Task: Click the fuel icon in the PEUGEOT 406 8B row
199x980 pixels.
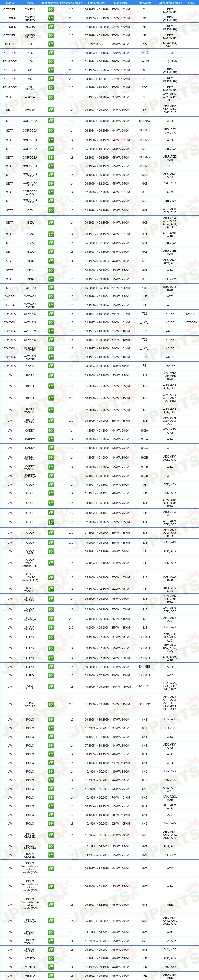Action: 51,70
